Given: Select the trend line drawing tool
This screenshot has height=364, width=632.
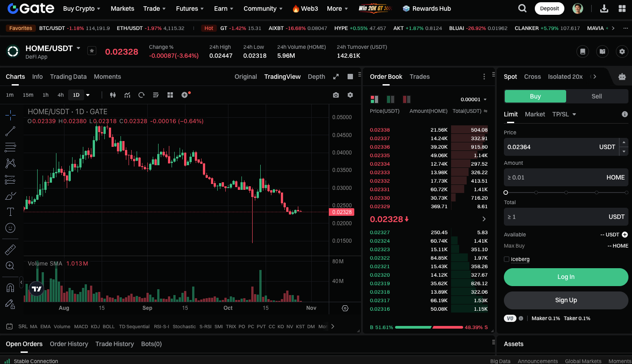Looking at the screenshot, I should point(10,131).
